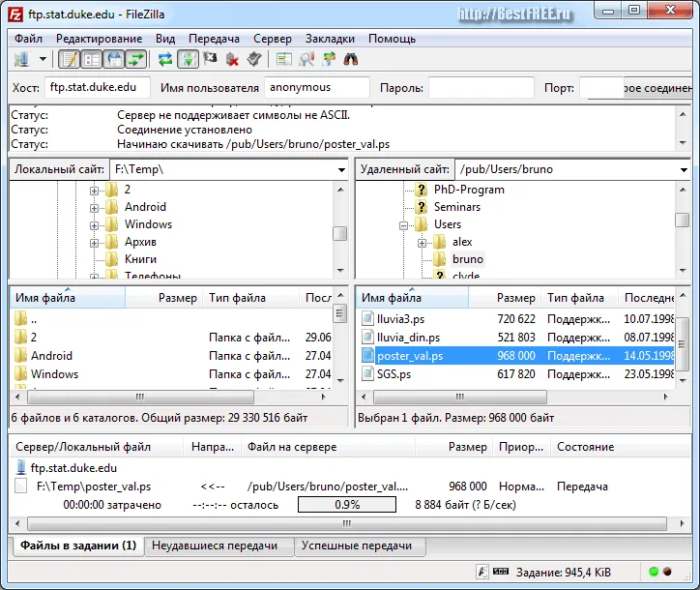Click the binoculars file search icon
The height and width of the screenshot is (590, 700).
[350, 59]
